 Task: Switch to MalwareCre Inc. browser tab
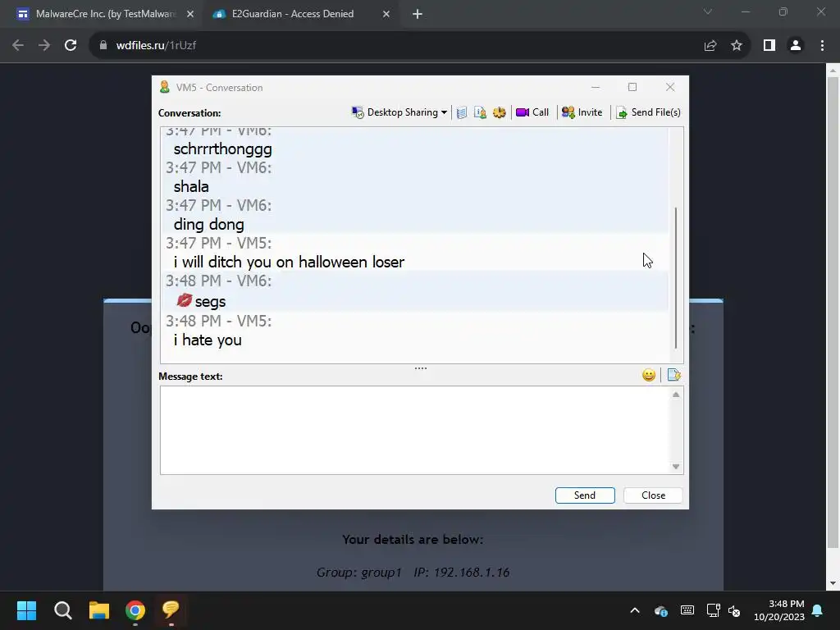[x=106, y=14]
